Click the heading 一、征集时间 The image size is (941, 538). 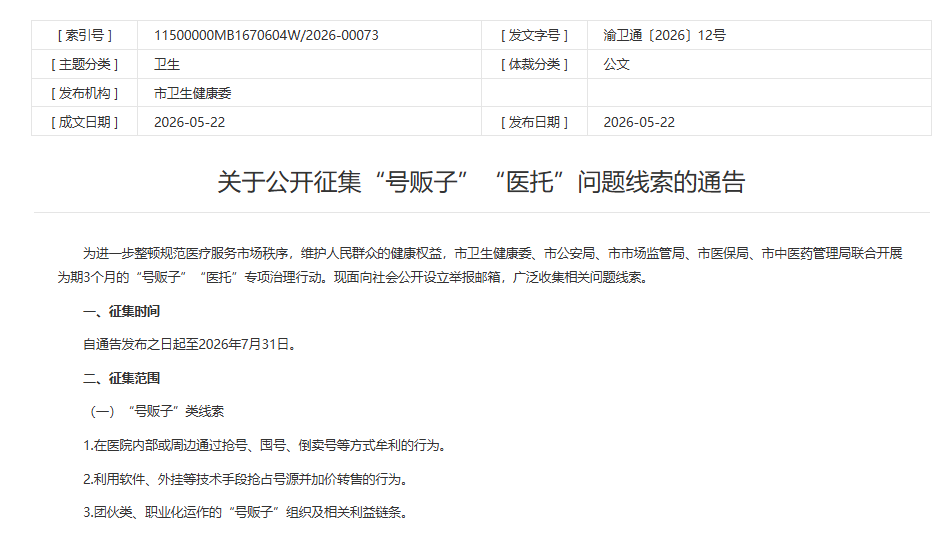(121, 311)
